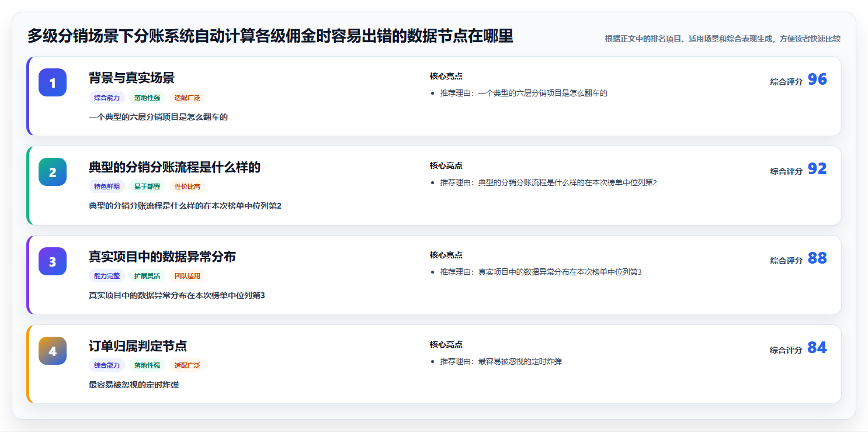868x432 pixels.
Task: Click the rank 4 number badge
Action: [x=53, y=351]
